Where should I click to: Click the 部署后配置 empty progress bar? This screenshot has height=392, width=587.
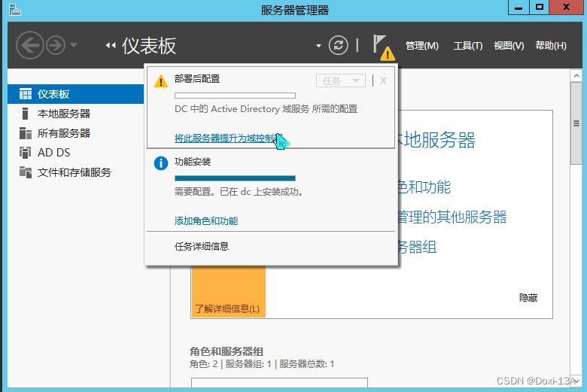pyautogui.click(x=235, y=96)
